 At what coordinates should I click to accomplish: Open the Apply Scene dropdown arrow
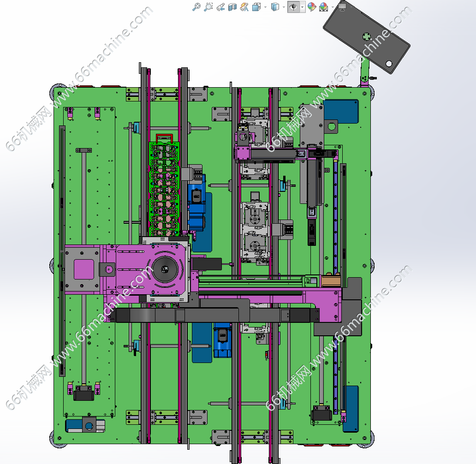tap(333, 7)
